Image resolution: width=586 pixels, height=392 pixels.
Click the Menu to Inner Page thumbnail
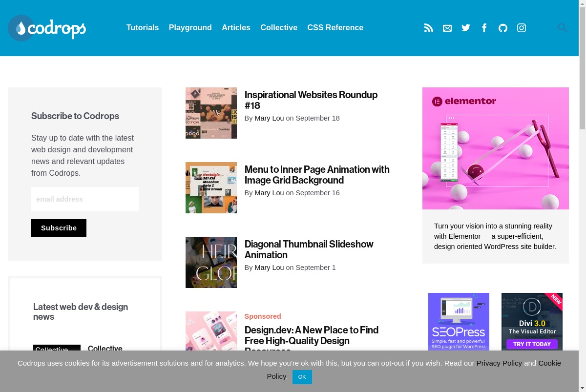click(211, 187)
